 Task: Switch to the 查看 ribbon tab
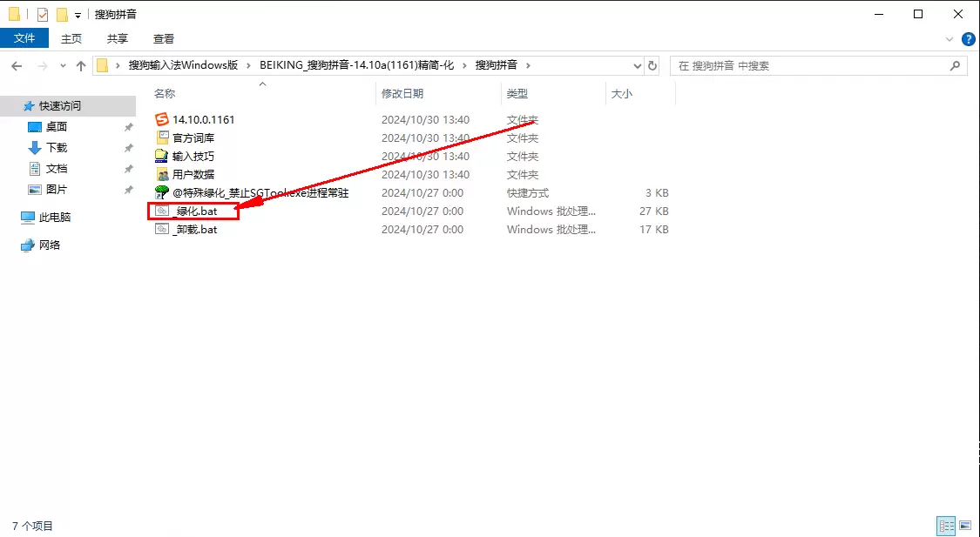coord(164,38)
